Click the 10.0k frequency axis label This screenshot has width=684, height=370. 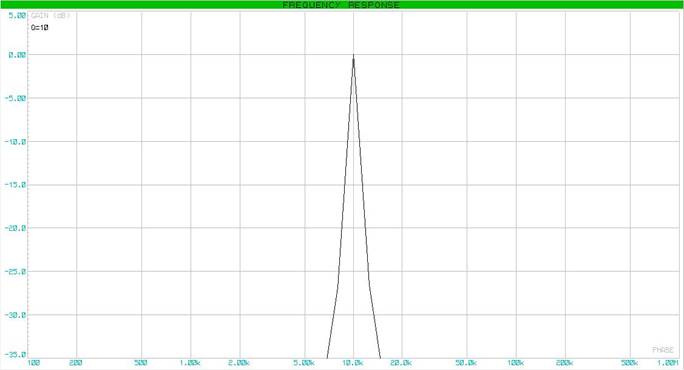point(353,363)
